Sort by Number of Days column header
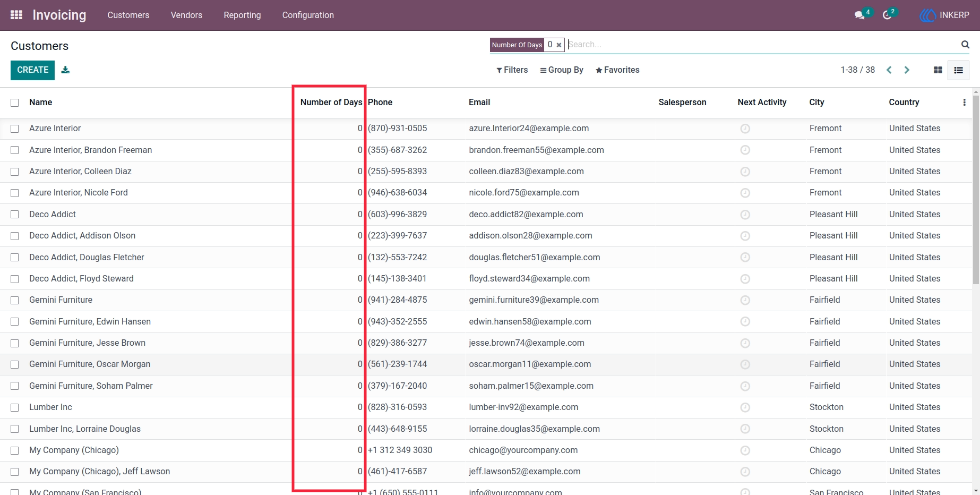The height and width of the screenshot is (495, 980). pyautogui.click(x=331, y=103)
